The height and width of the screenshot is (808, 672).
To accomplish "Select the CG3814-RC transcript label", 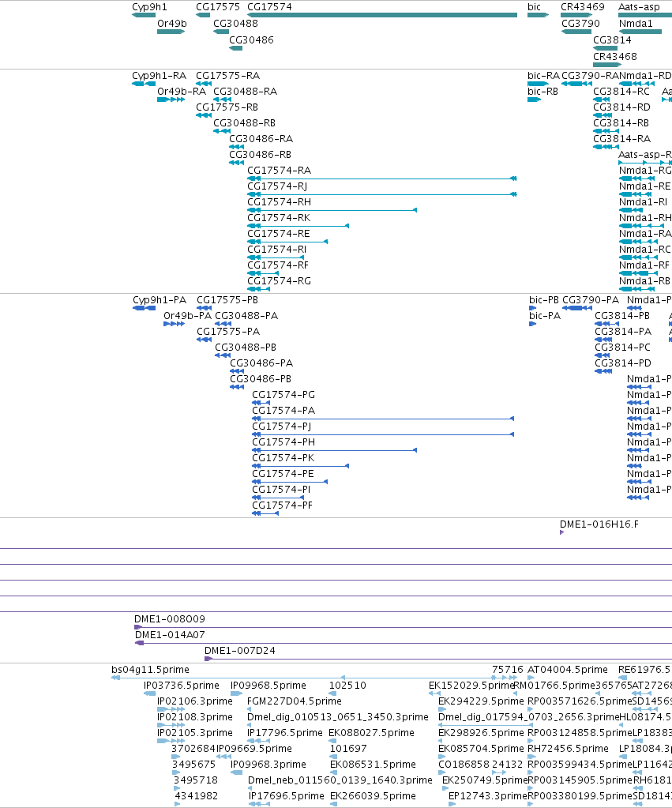I will tap(621, 92).
